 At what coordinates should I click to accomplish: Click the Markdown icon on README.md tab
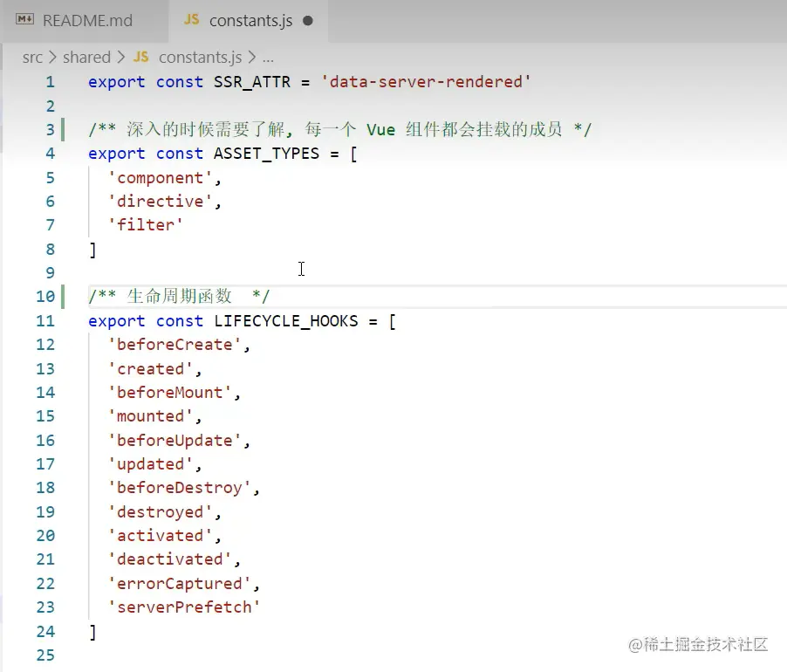point(24,19)
